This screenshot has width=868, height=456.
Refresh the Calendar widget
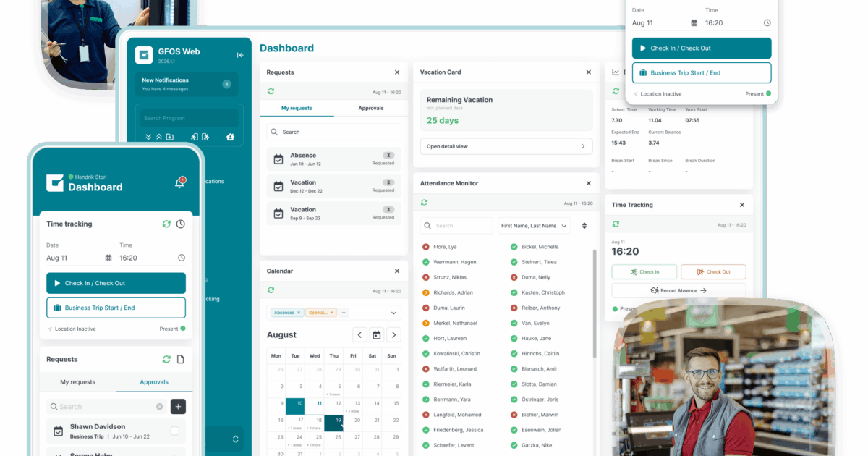coord(271,290)
